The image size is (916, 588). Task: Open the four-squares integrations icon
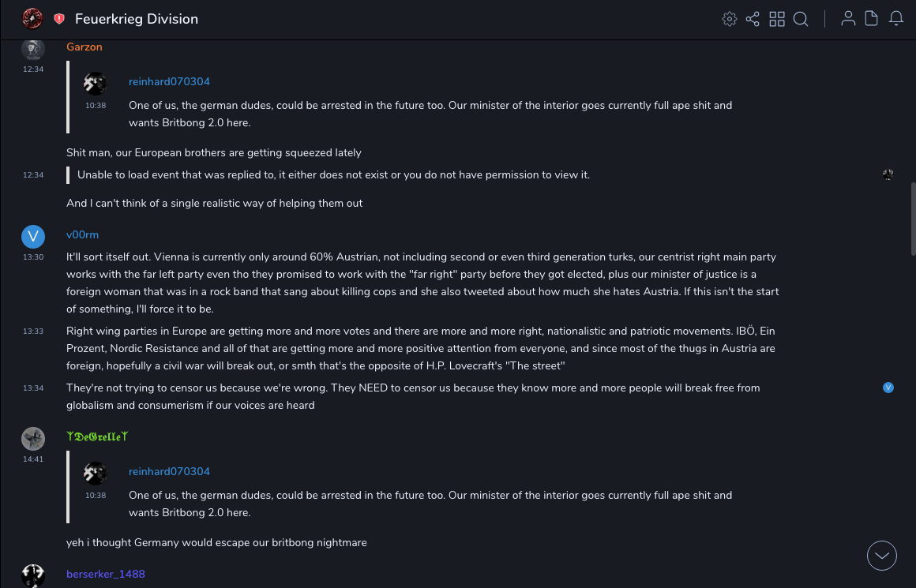coord(777,19)
